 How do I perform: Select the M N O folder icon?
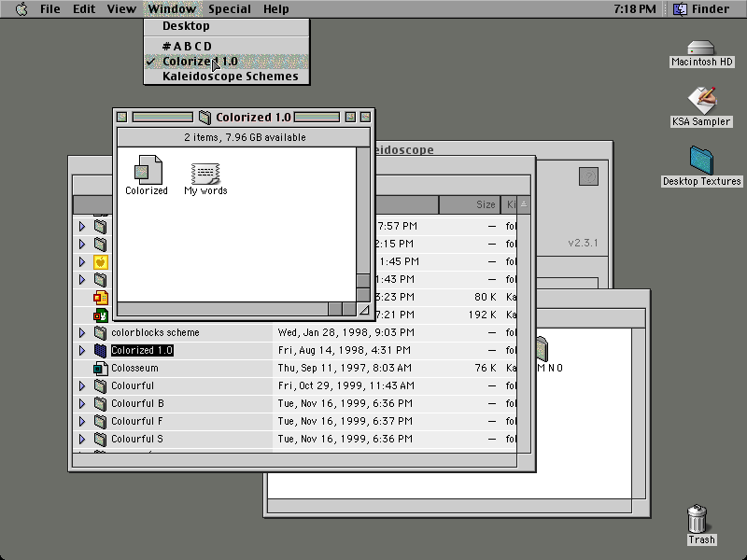(x=543, y=349)
